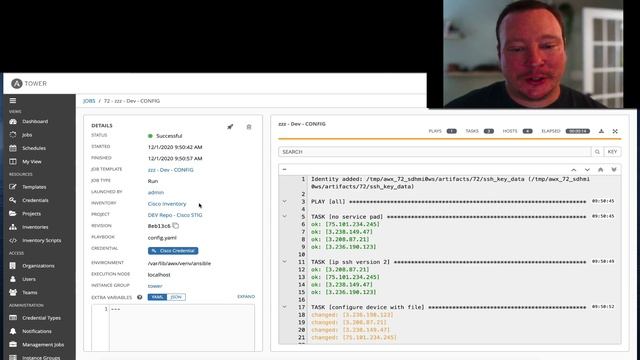640x360 pixels.
Task: Open the Credentials page
Action: (35, 200)
